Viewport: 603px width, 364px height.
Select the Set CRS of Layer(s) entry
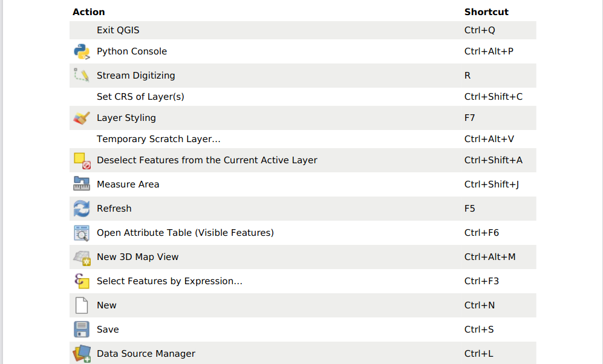pos(140,97)
